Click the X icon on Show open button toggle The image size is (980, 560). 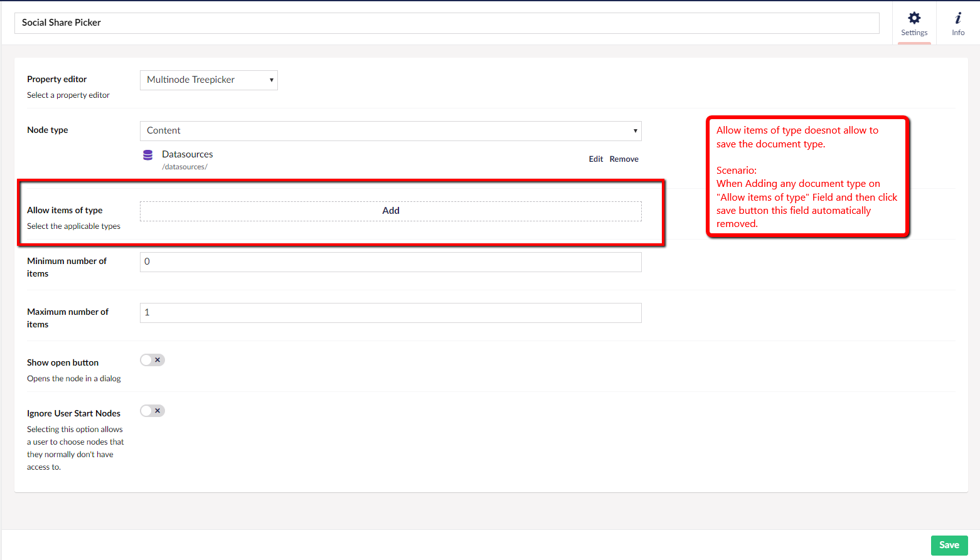point(157,359)
